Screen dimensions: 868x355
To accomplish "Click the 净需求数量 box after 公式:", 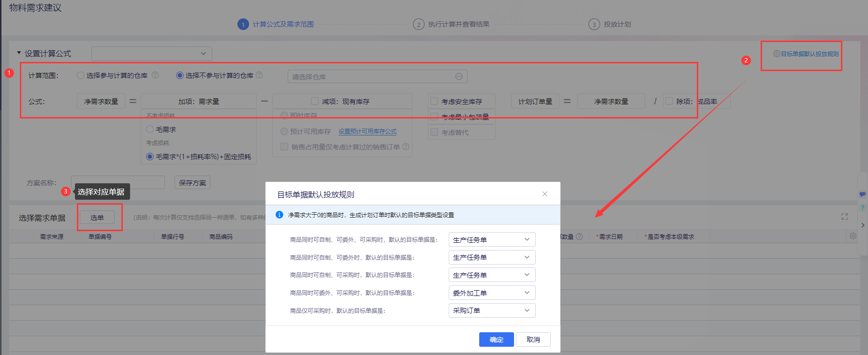I will (101, 101).
